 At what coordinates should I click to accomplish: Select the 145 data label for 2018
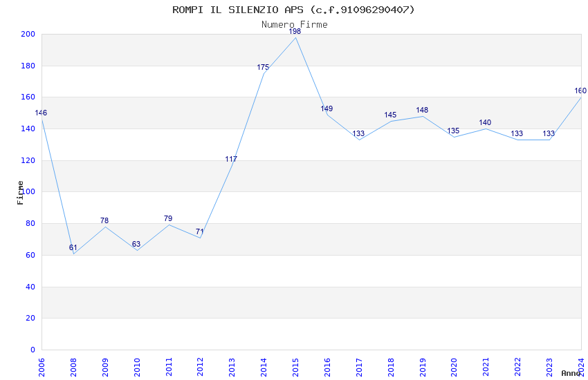(390, 115)
